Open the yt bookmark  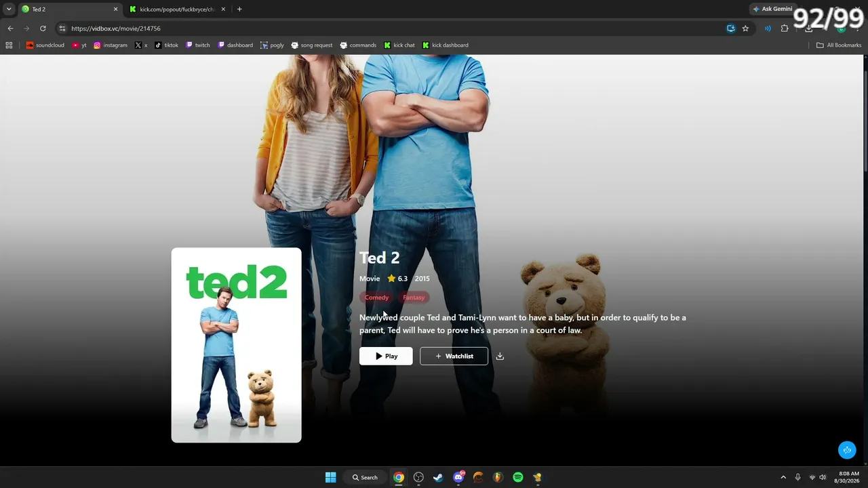click(x=79, y=45)
